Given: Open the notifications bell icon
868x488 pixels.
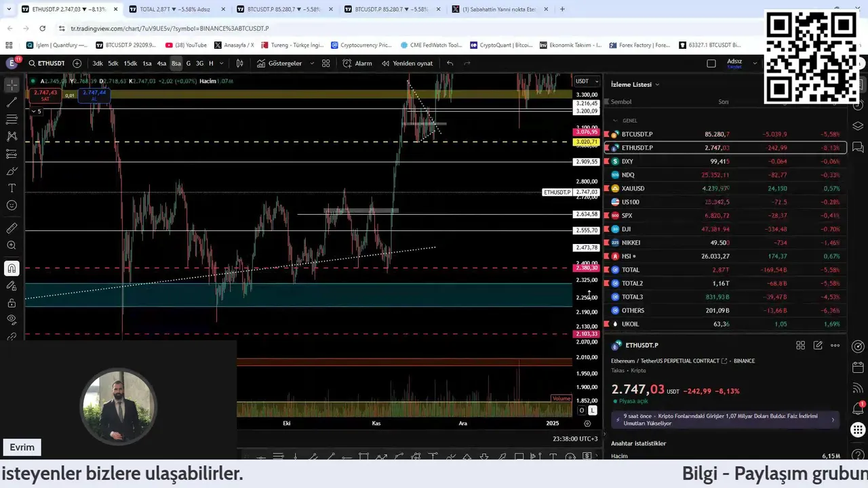Looking at the screenshot, I should pos(858,408).
